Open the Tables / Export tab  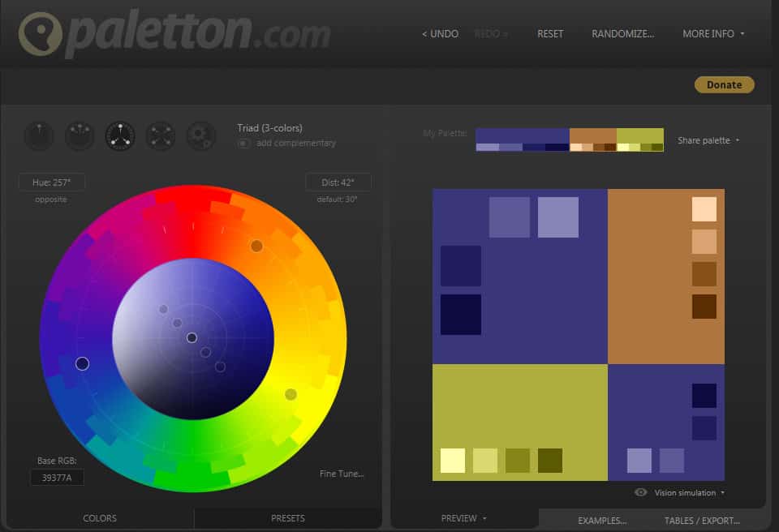(702, 521)
